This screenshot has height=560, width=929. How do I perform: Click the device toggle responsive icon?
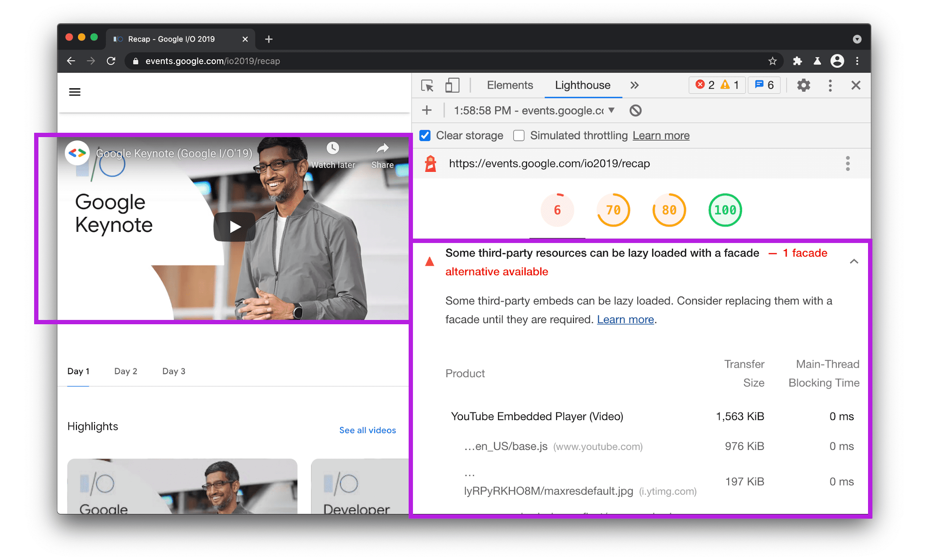tap(453, 85)
